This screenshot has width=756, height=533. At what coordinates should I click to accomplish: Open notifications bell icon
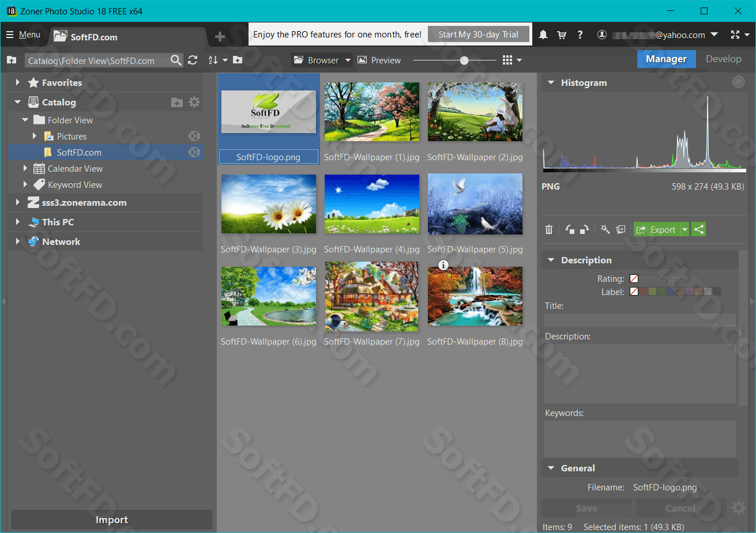tap(543, 35)
